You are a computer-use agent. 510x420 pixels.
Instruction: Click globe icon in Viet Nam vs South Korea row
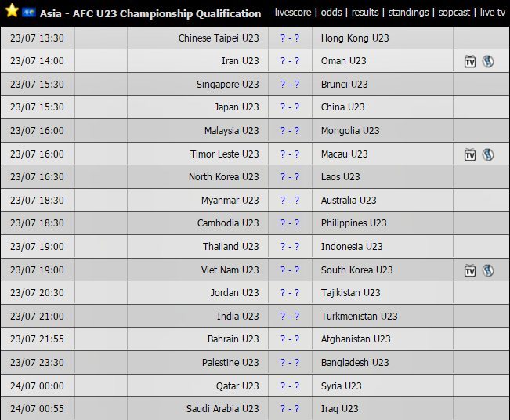487,270
